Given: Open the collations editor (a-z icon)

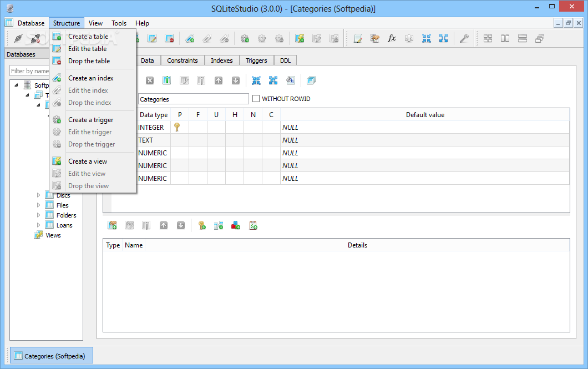Looking at the screenshot, I should click(409, 38).
